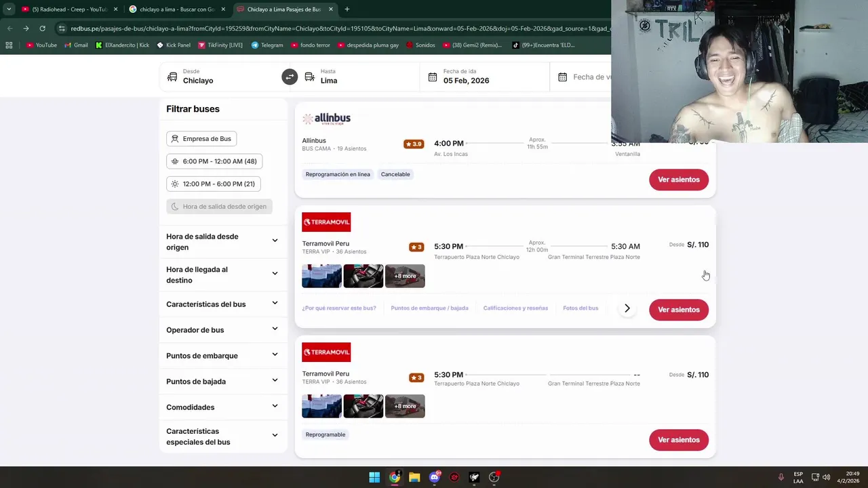Image resolution: width=868 pixels, height=488 pixels.
Task: Expand Caracteristicas especiales del bus section
Action: [222, 436]
